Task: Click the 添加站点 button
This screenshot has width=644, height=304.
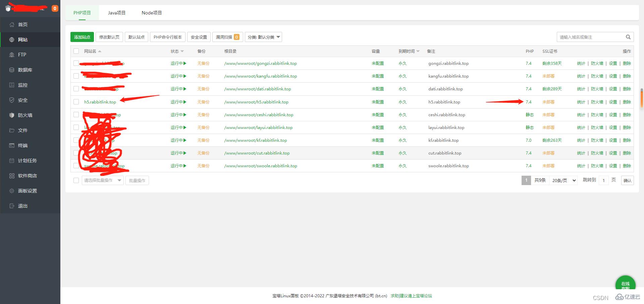Action: coord(82,37)
